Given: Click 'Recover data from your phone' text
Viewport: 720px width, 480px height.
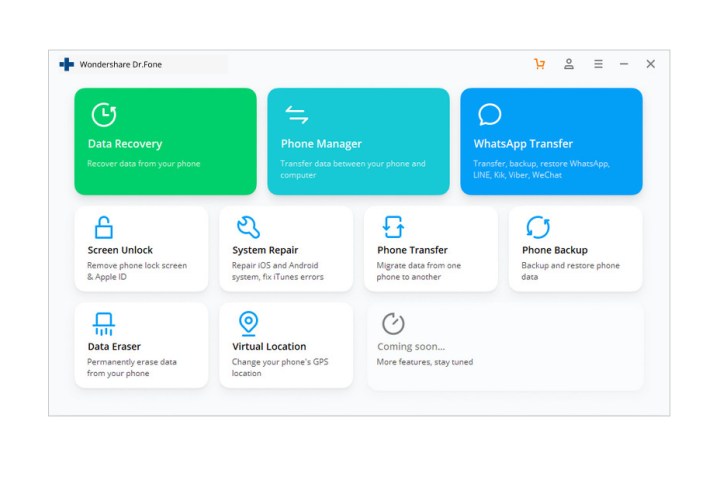Looking at the screenshot, I should pos(144,164).
